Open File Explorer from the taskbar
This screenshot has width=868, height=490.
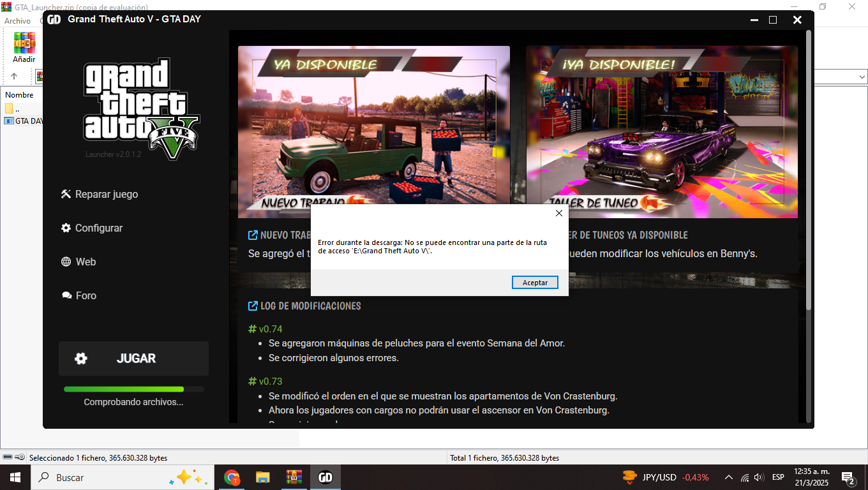pyautogui.click(x=262, y=477)
